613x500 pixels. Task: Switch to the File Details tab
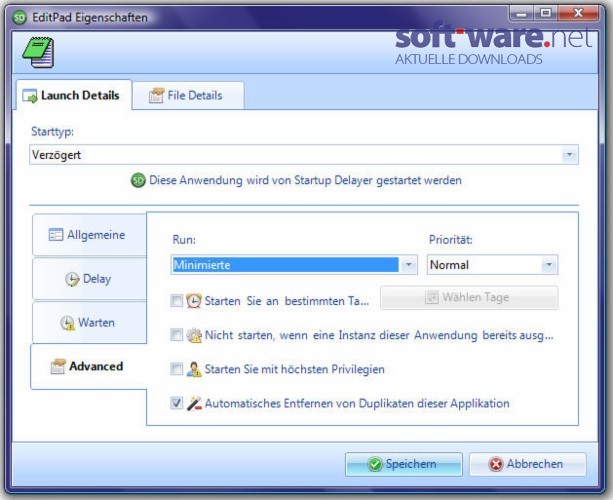click(188, 95)
